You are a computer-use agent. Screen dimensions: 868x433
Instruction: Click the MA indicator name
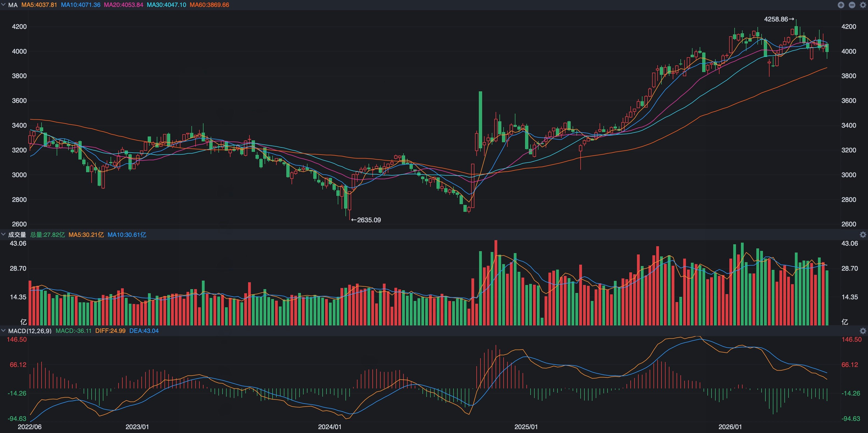tap(13, 5)
